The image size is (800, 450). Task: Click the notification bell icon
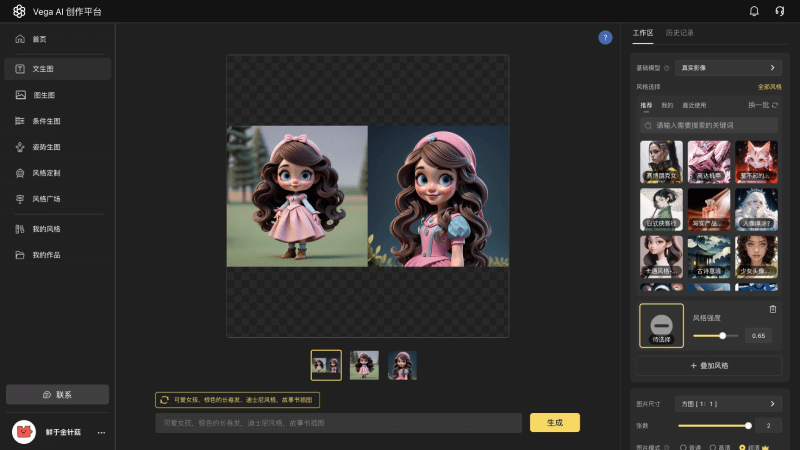point(754,11)
